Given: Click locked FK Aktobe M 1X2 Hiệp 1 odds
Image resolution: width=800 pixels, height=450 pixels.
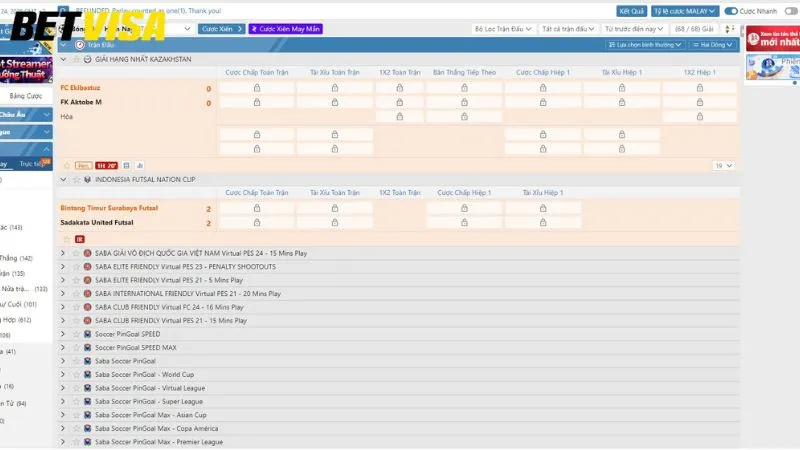Looking at the screenshot, I should coord(699,102).
